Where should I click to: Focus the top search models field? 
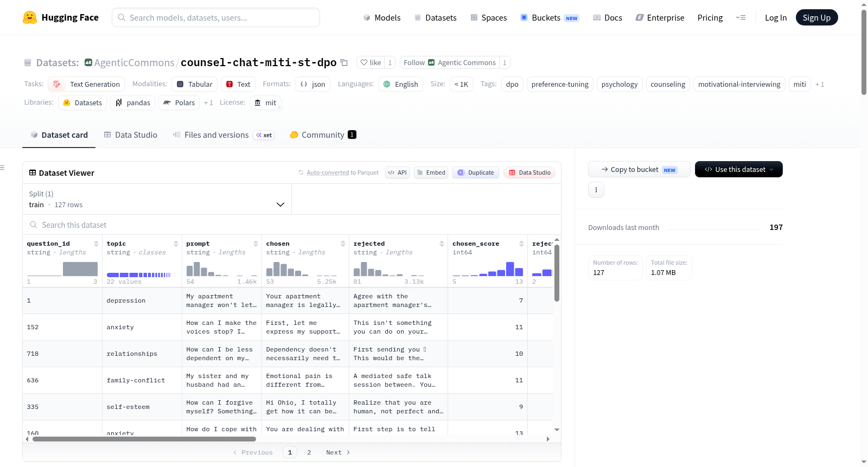click(216, 17)
